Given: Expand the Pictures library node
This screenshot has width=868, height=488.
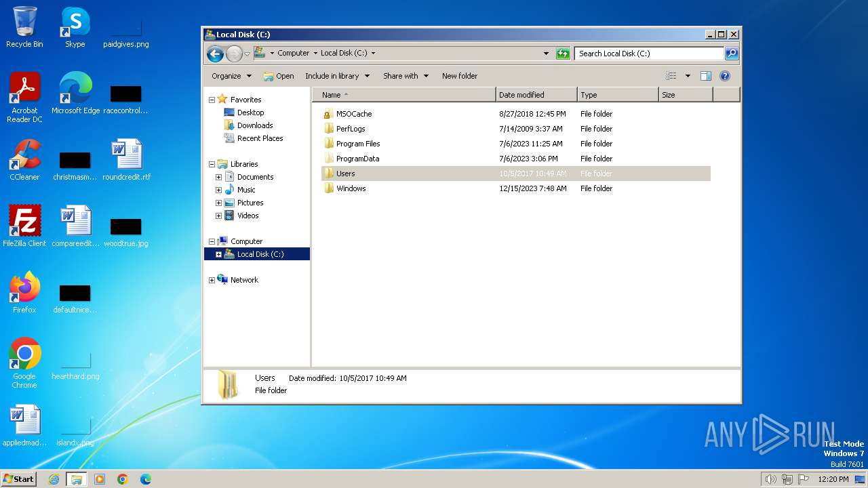Looking at the screenshot, I should coord(218,203).
